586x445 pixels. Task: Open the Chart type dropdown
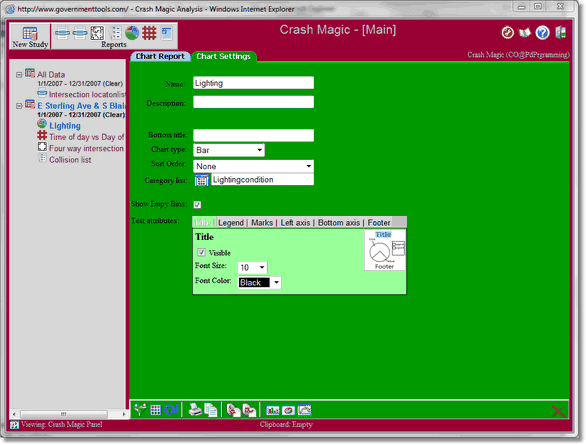click(x=229, y=150)
